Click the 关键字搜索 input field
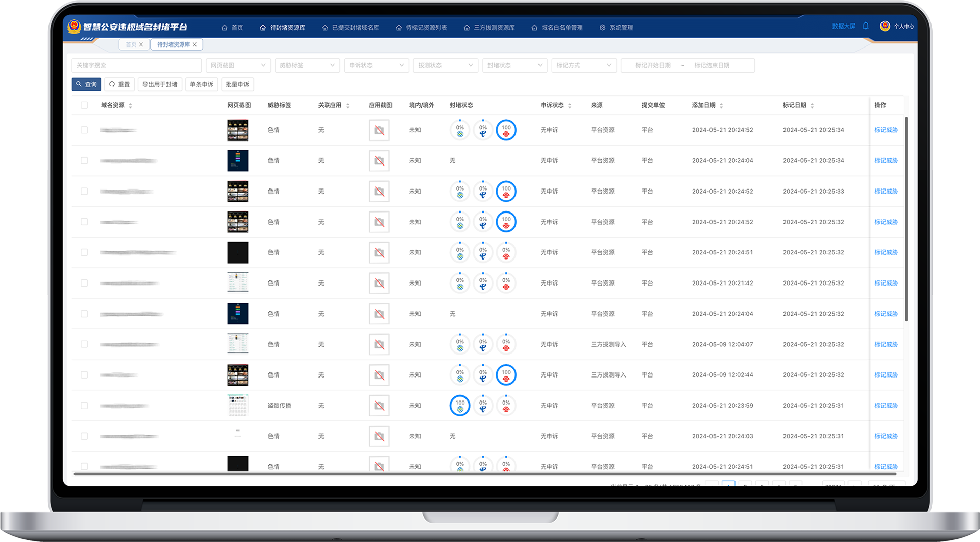 point(136,65)
